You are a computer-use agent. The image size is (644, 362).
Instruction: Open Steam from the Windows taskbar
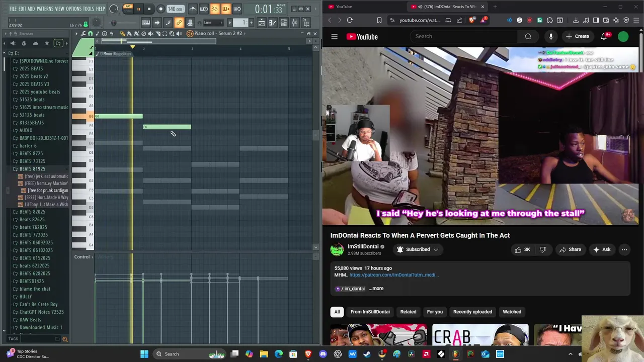(x=368, y=354)
